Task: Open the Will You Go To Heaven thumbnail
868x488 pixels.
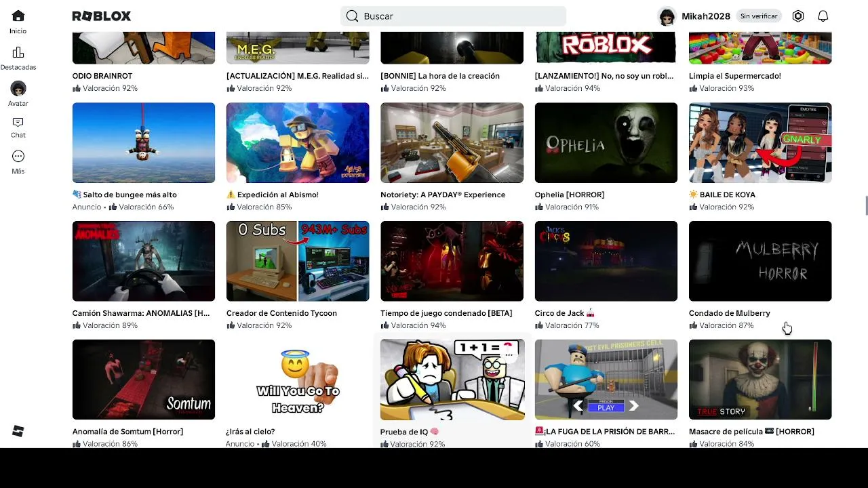Action: point(298,380)
